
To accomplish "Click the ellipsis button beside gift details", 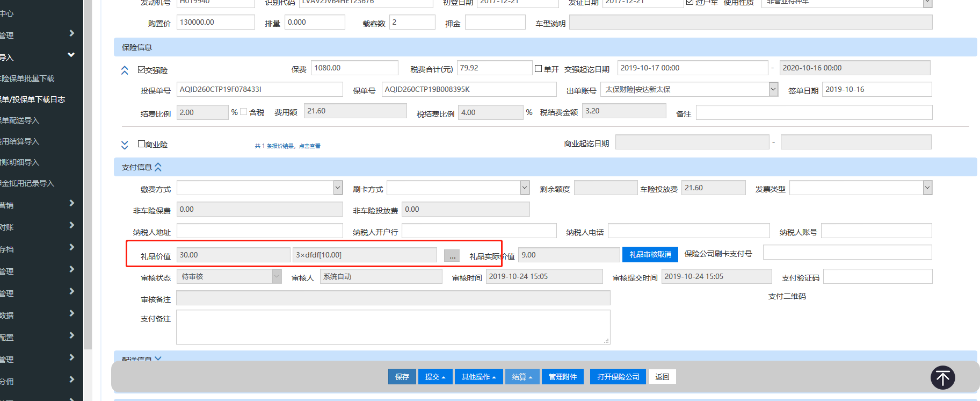I will pyautogui.click(x=452, y=256).
